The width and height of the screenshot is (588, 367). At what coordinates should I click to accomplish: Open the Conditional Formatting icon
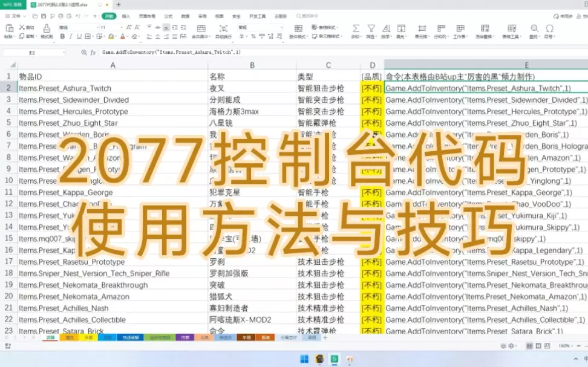(298, 29)
